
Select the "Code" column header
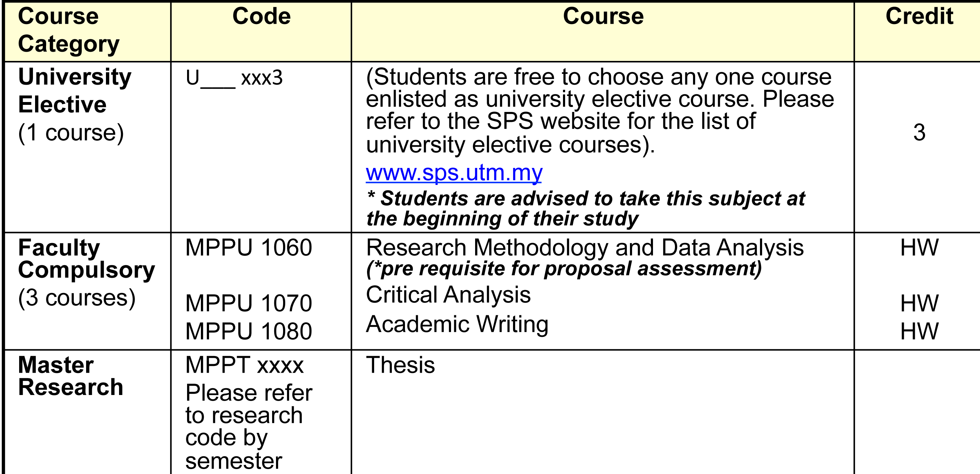click(261, 17)
